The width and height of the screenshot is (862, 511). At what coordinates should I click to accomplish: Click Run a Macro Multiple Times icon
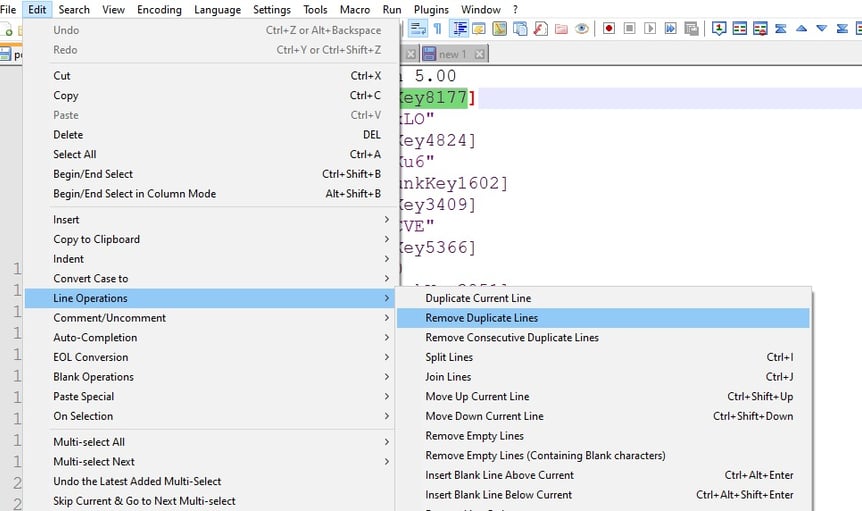point(671,28)
